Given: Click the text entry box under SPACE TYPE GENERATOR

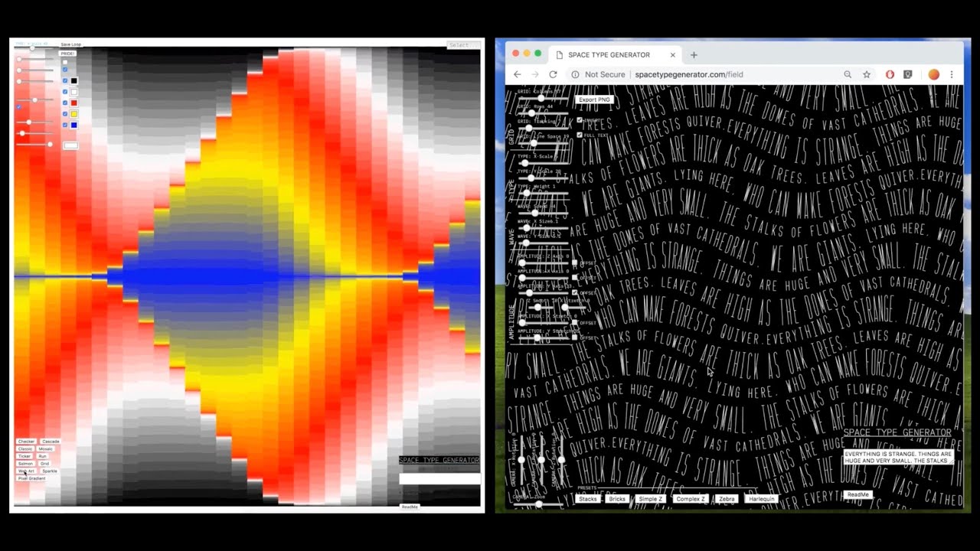Looking at the screenshot, I should click(898, 457).
